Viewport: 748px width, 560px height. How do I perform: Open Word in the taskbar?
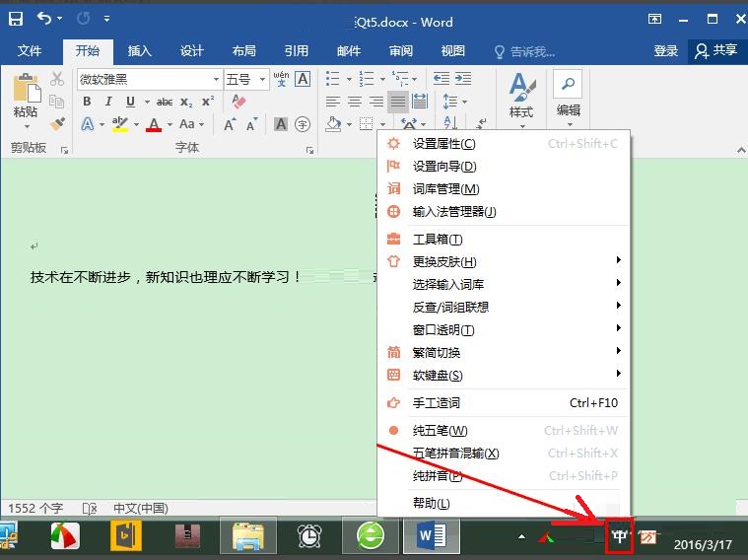(x=432, y=535)
